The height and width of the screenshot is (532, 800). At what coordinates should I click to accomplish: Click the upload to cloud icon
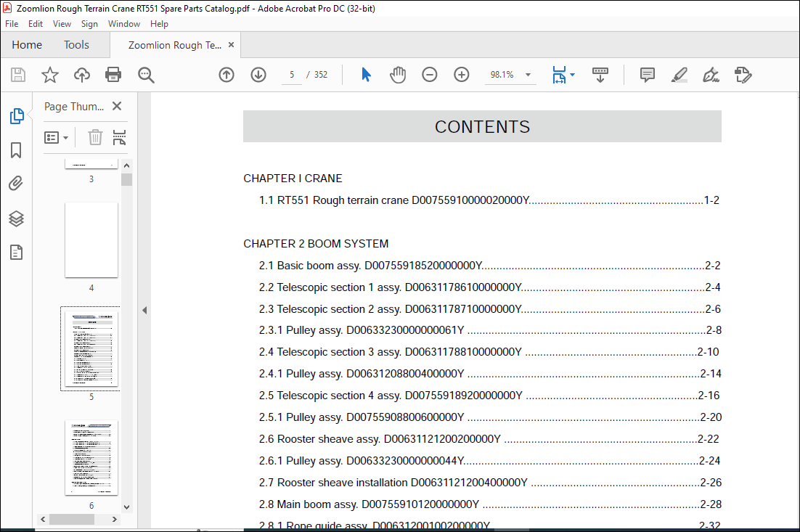click(81, 75)
